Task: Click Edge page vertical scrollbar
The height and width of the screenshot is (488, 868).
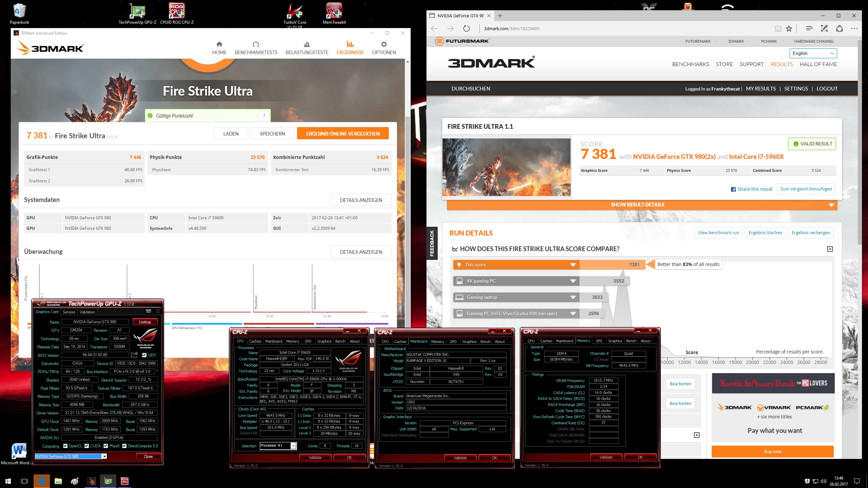Action: 860,142
